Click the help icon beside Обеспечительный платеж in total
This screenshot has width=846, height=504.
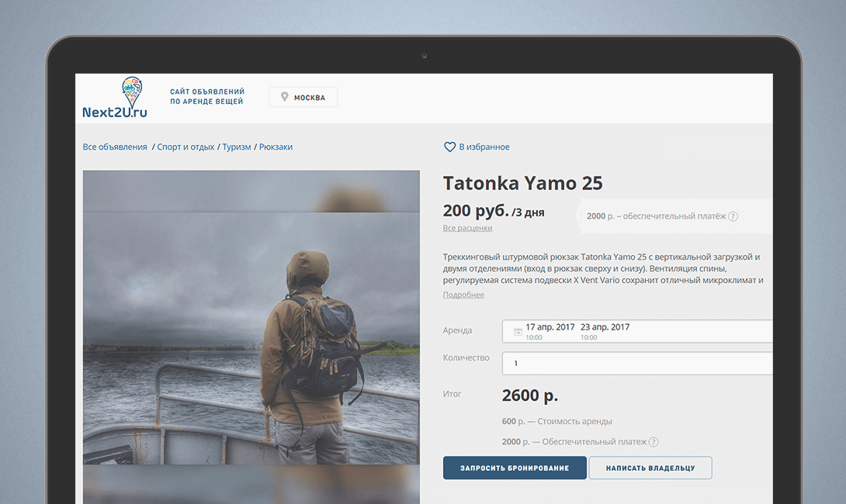click(654, 442)
